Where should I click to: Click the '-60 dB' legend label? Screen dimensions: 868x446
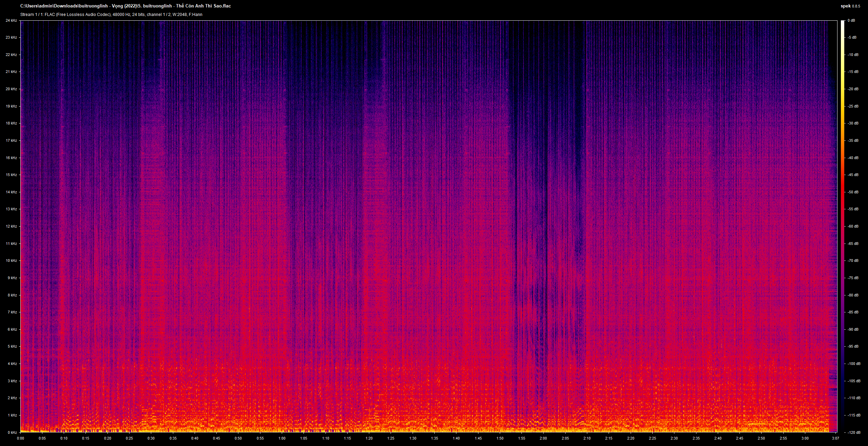pyautogui.click(x=853, y=226)
